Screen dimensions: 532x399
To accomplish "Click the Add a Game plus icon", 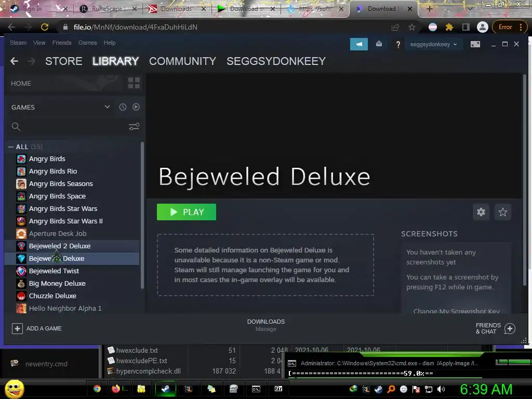I will tap(17, 328).
